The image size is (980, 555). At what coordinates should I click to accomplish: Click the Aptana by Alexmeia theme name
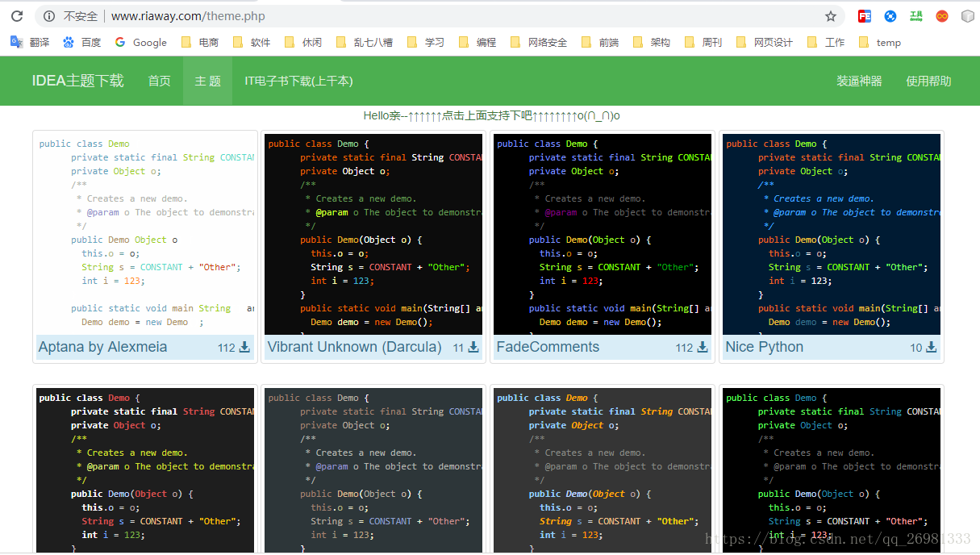pos(103,348)
